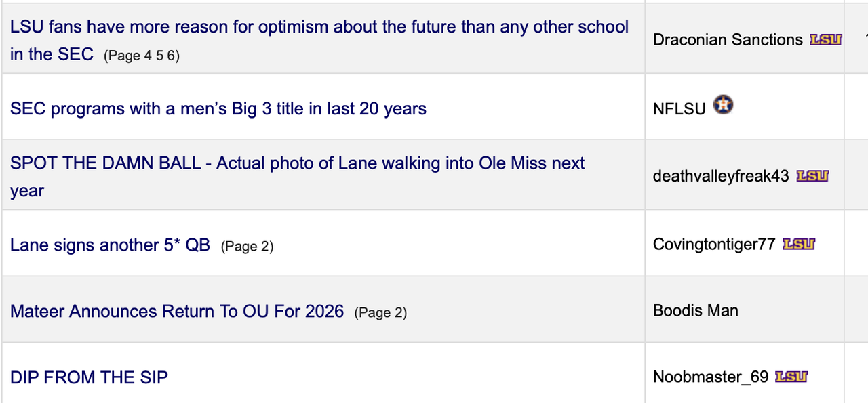The image size is (868, 403).
Task: Click LSU logo beside Draconian Sanctions
Action: (825, 39)
